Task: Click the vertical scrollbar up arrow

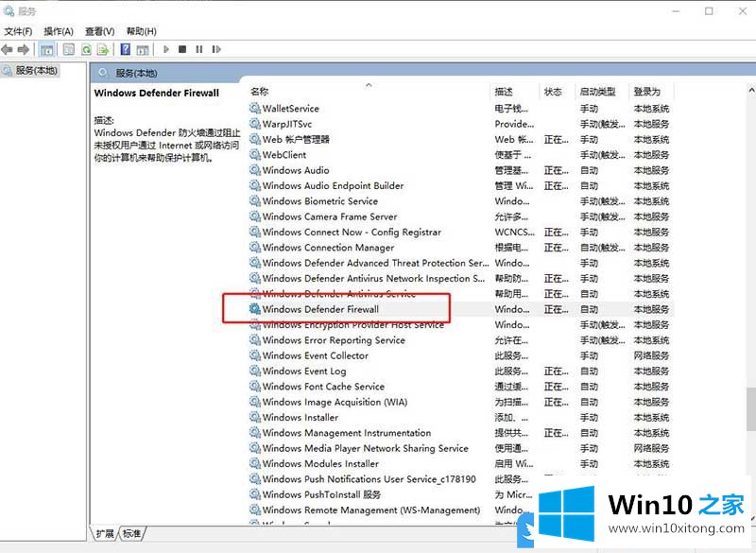Action: (751, 90)
